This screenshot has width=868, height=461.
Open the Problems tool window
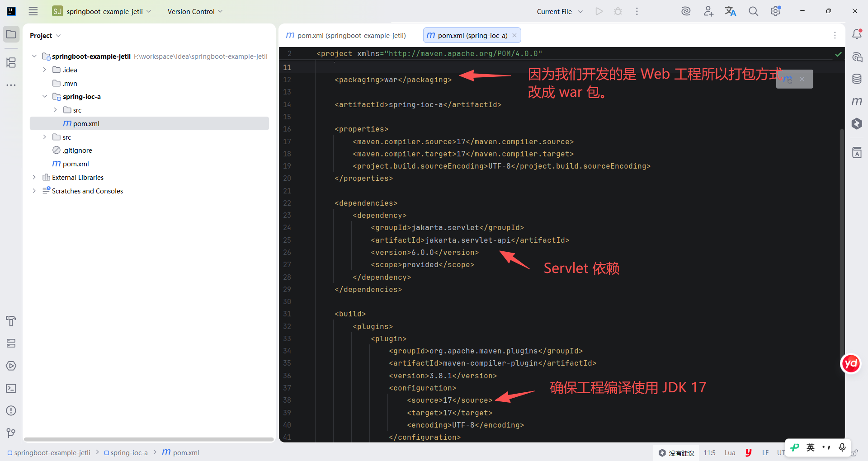pyautogui.click(x=11, y=410)
